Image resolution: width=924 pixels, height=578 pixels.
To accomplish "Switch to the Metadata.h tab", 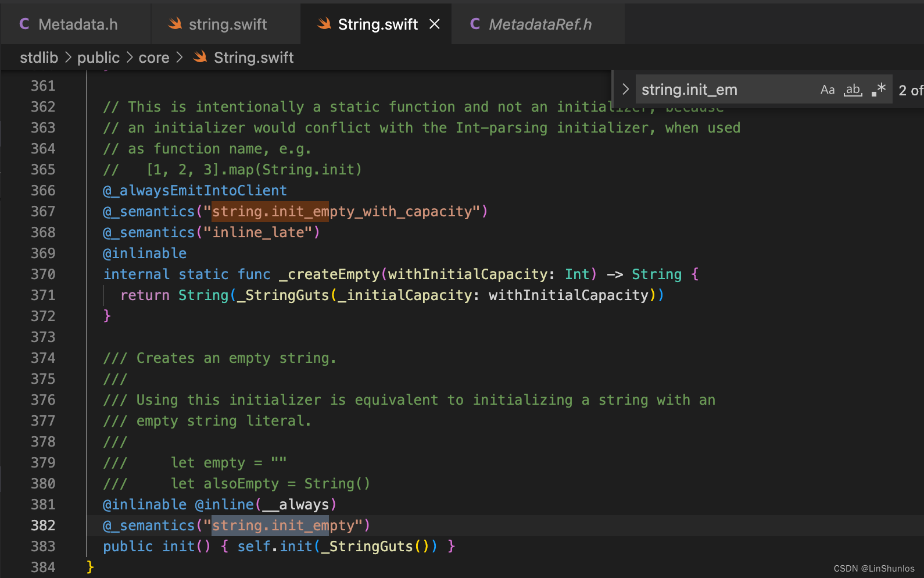I will 76,24.
